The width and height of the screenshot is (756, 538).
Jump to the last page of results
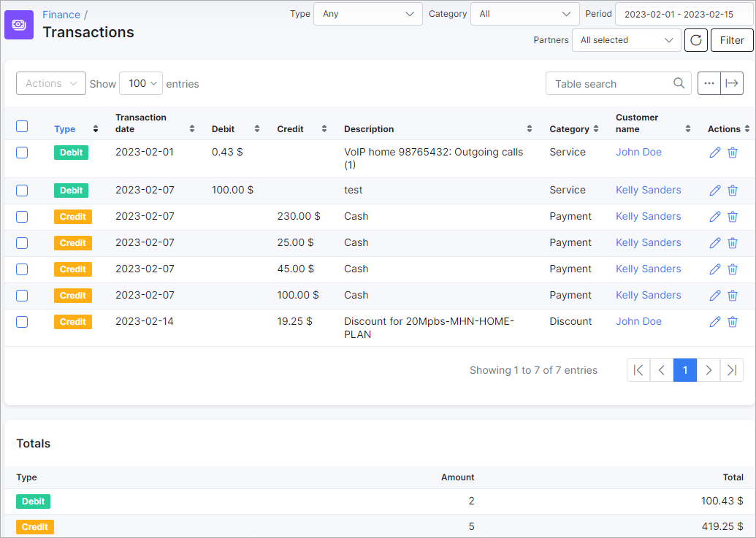pyautogui.click(x=732, y=370)
